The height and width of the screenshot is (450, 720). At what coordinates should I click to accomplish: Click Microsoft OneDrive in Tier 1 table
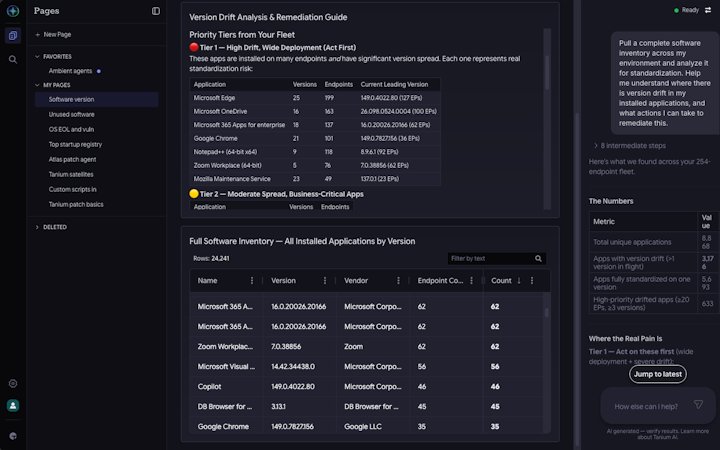pos(220,112)
